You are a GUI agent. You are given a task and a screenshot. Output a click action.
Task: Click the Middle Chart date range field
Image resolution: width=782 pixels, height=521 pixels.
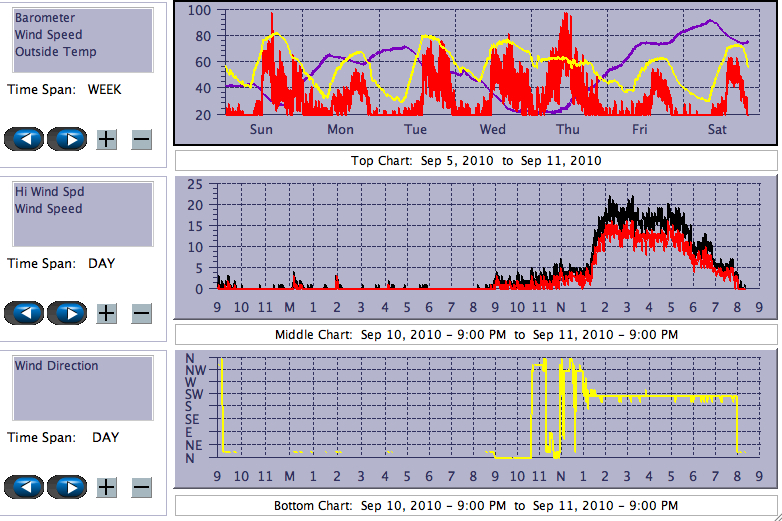click(476, 334)
